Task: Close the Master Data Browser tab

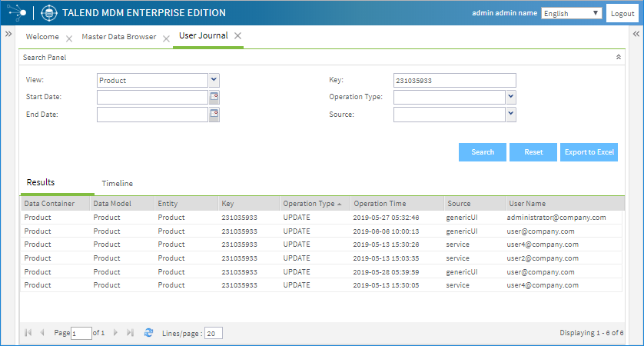Action: pyautogui.click(x=166, y=38)
